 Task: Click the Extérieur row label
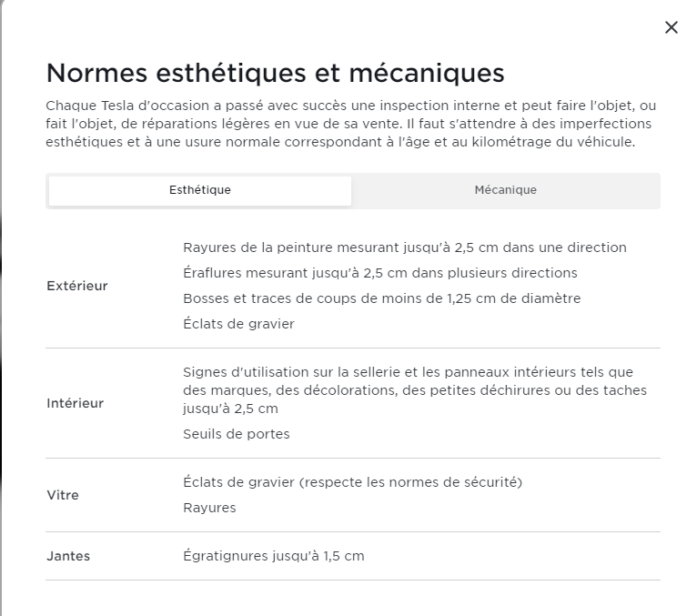coord(77,286)
